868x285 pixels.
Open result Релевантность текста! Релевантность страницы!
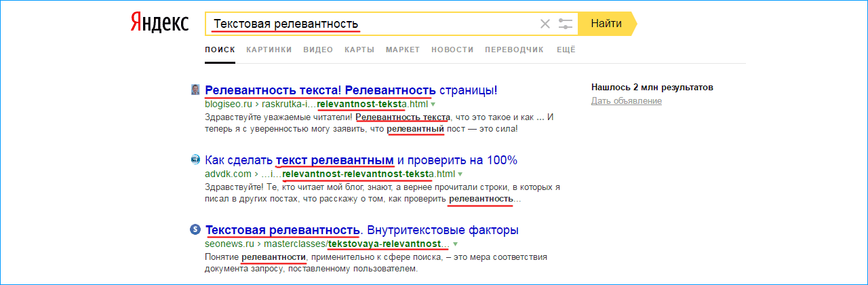click(x=351, y=90)
